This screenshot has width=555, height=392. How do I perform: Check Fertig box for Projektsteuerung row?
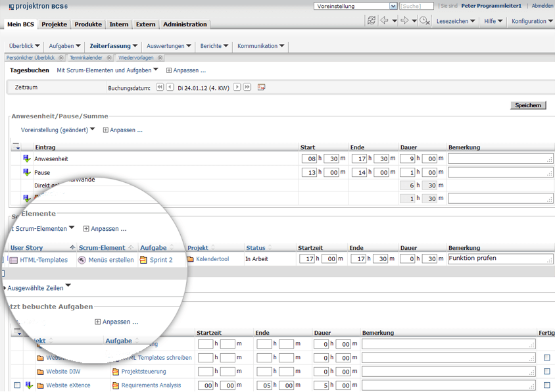[547, 372]
